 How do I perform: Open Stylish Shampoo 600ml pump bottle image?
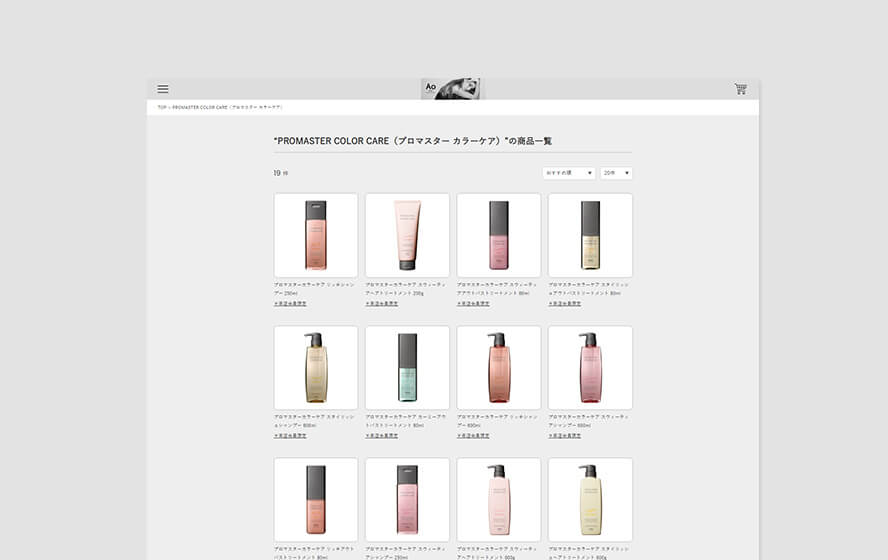316,367
